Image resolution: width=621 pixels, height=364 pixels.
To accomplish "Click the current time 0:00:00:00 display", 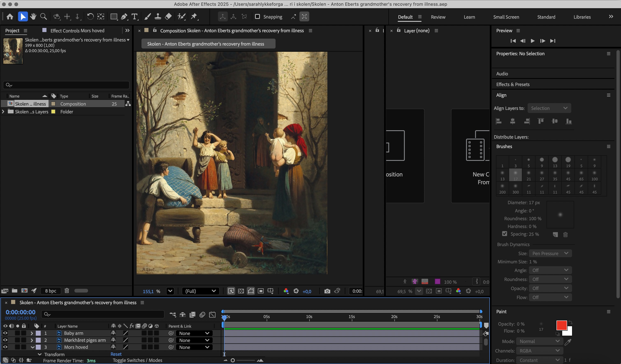I will tap(20, 312).
